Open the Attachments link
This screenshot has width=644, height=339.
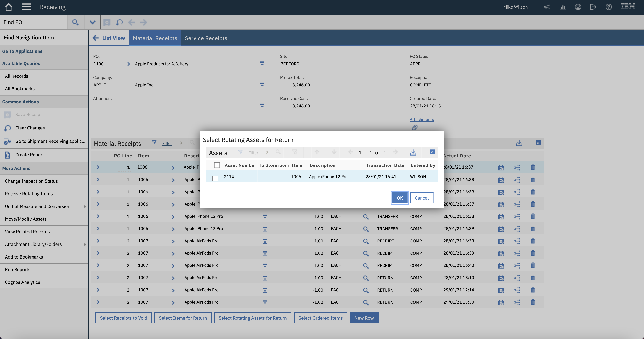point(421,119)
